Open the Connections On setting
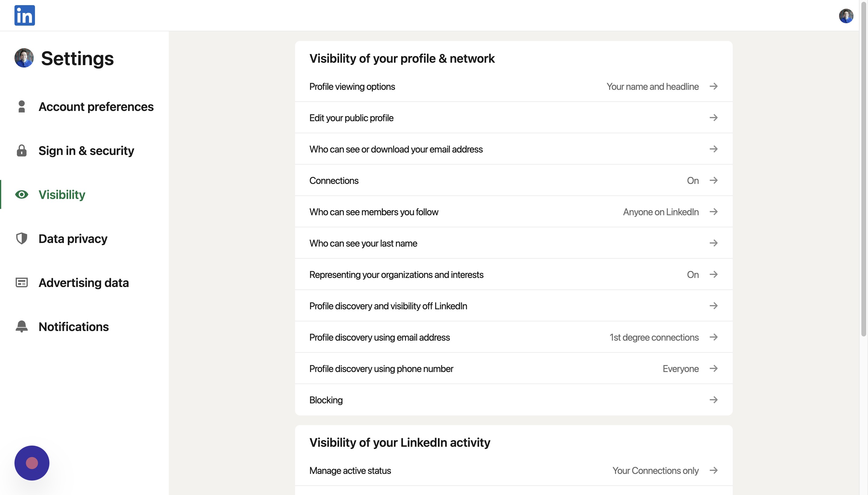Screen dimensions: 868x495 pyautogui.click(x=513, y=181)
